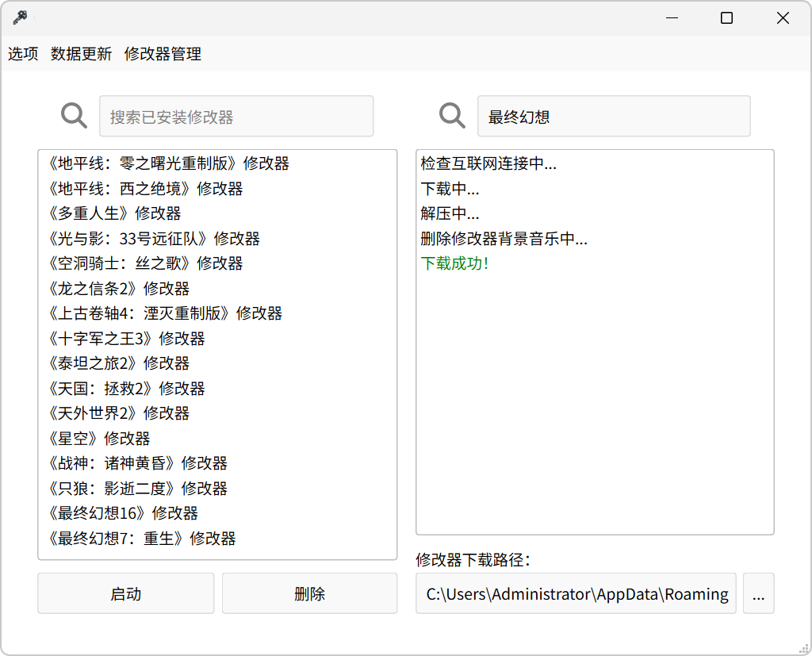Select 《光与影：33号远征队》修改器
Image resolution: width=812 pixels, height=656 pixels.
tap(217, 238)
